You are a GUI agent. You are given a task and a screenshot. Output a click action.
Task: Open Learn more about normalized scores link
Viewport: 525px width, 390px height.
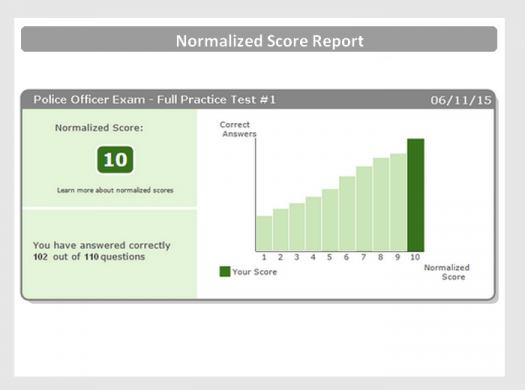(115, 190)
